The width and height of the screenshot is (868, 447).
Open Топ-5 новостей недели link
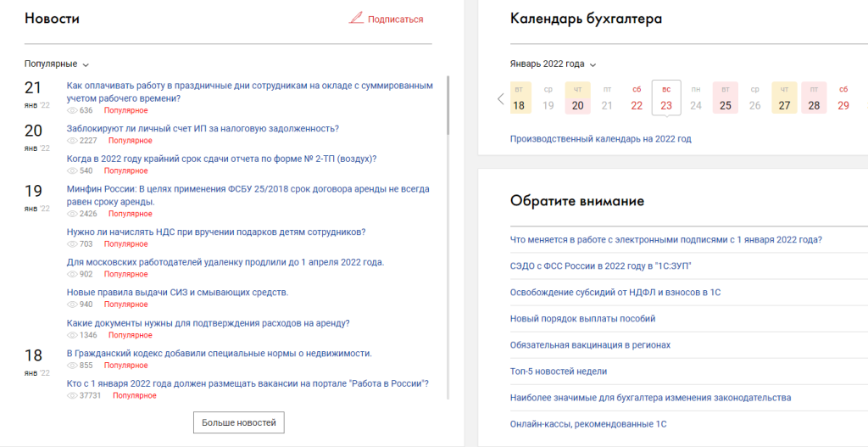click(558, 371)
